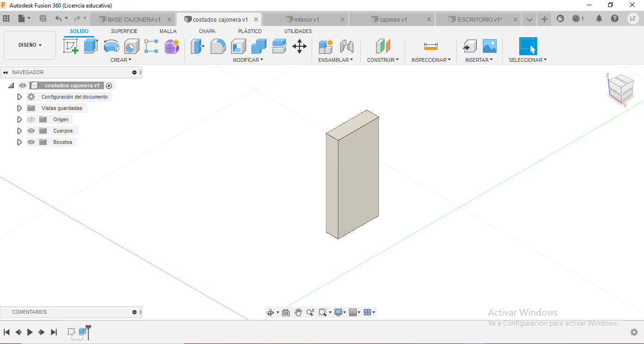
Task: Select the Fillet tool
Action: [218, 46]
